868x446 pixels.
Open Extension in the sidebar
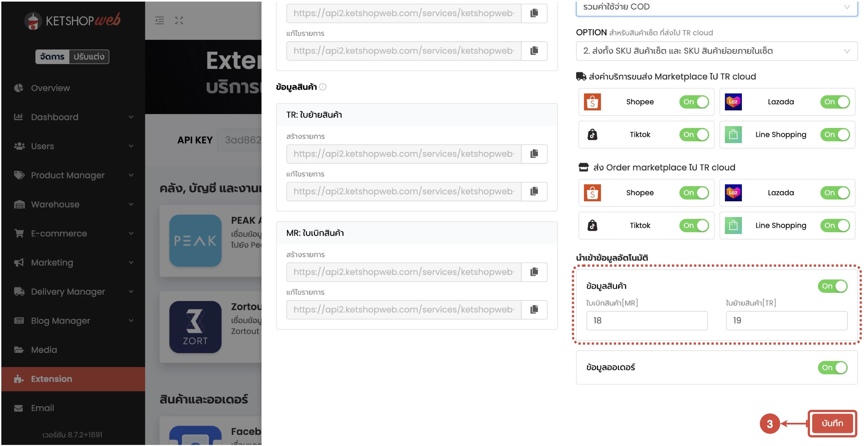click(x=51, y=379)
